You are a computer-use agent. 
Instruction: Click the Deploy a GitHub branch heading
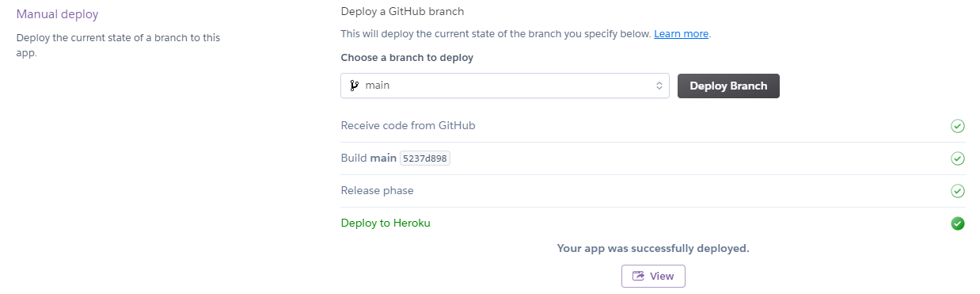pos(402,11)
